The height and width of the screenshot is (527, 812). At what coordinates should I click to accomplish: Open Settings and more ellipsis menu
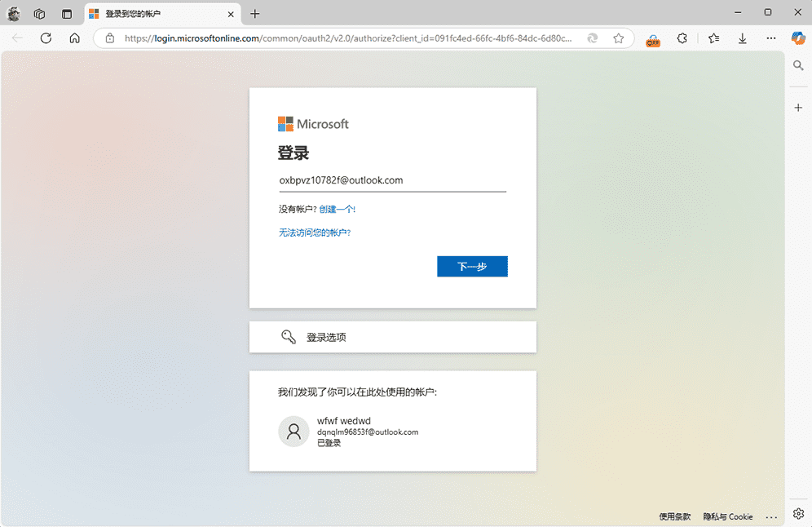tap(771, 38)
